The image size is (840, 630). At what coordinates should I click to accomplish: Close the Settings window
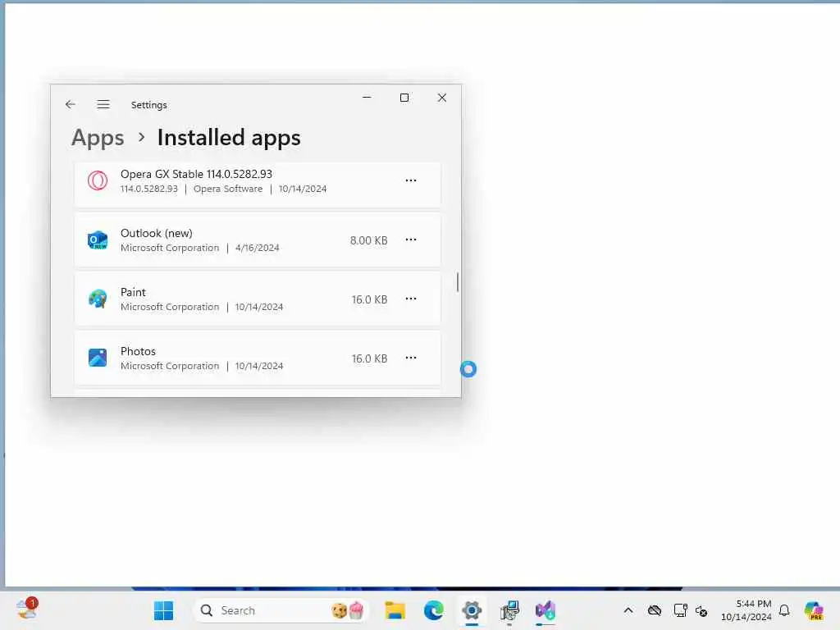442,98
